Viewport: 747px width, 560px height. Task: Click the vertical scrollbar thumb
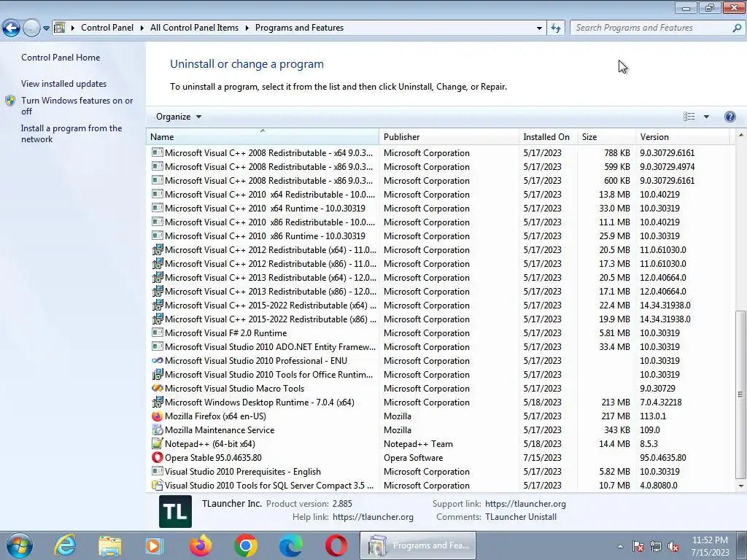[741, 394]
